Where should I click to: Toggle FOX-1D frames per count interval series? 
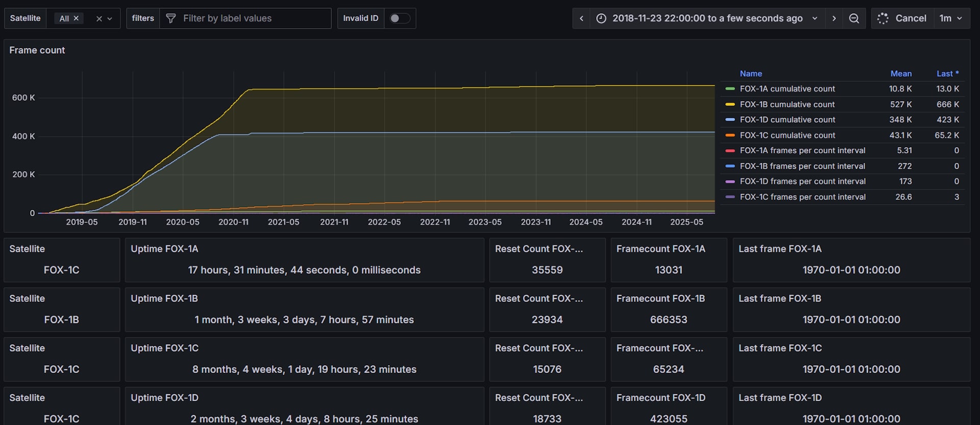(802, 181)
